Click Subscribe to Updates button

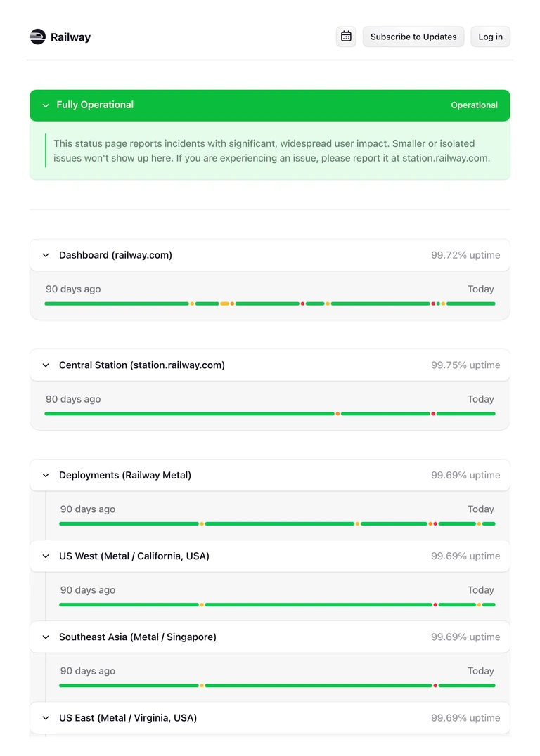pyautogui.click(x=413, y=37)
